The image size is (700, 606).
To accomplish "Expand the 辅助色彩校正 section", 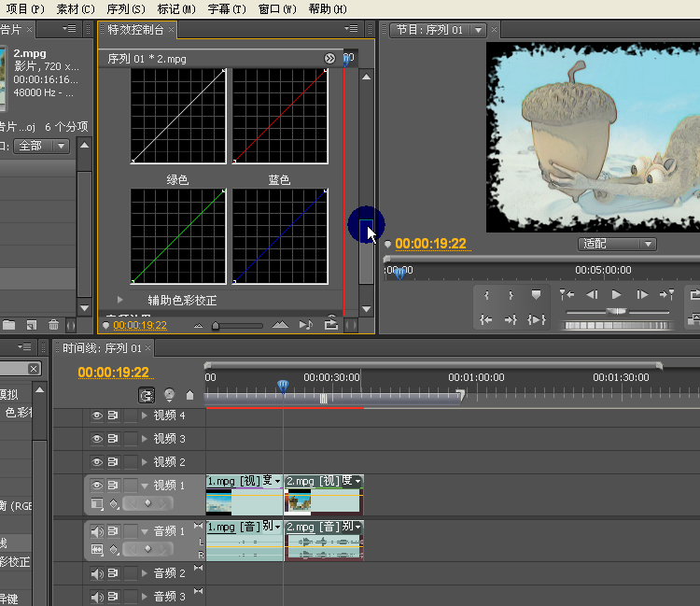I will click(120, 301).
